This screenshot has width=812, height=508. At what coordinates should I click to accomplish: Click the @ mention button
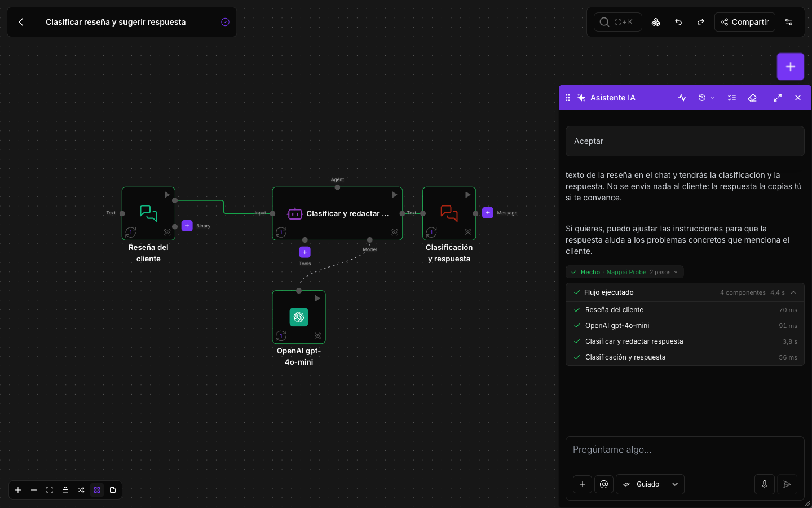pos(604,484)
